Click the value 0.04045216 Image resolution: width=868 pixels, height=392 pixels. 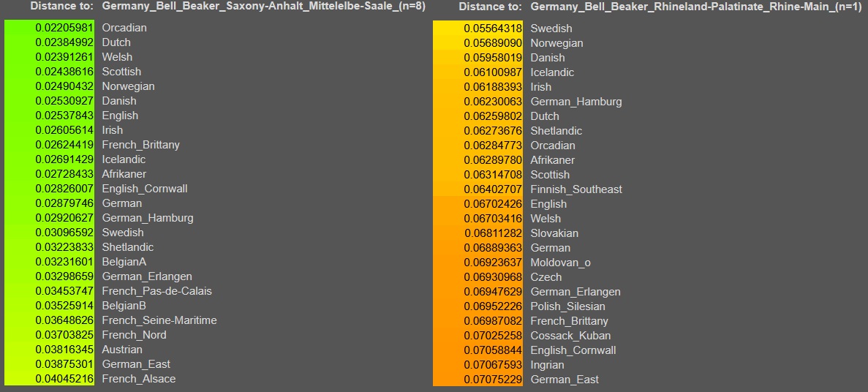click(64, 380)
